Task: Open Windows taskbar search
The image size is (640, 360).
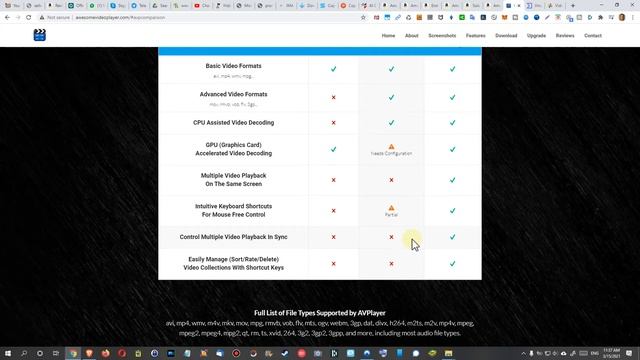Action: [x=24, y=353]
